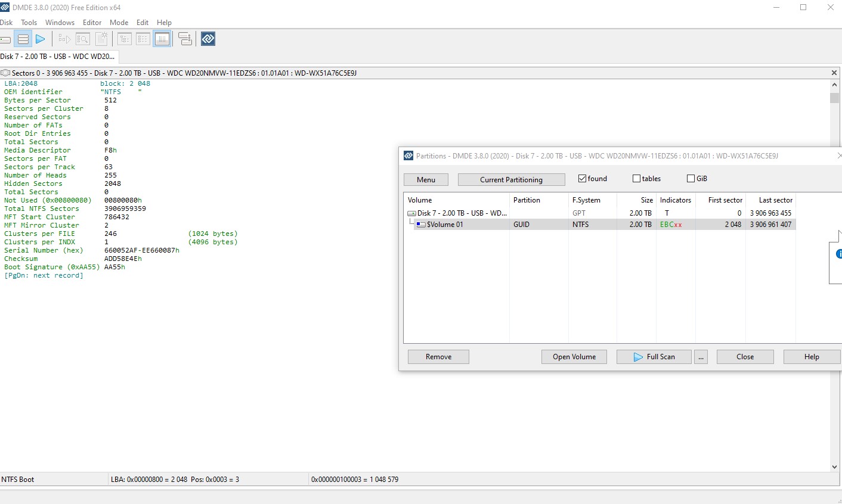Click the editor scrollbar up arrow
This screenshot has height=504, width=842.
click(x=834, y=85)
